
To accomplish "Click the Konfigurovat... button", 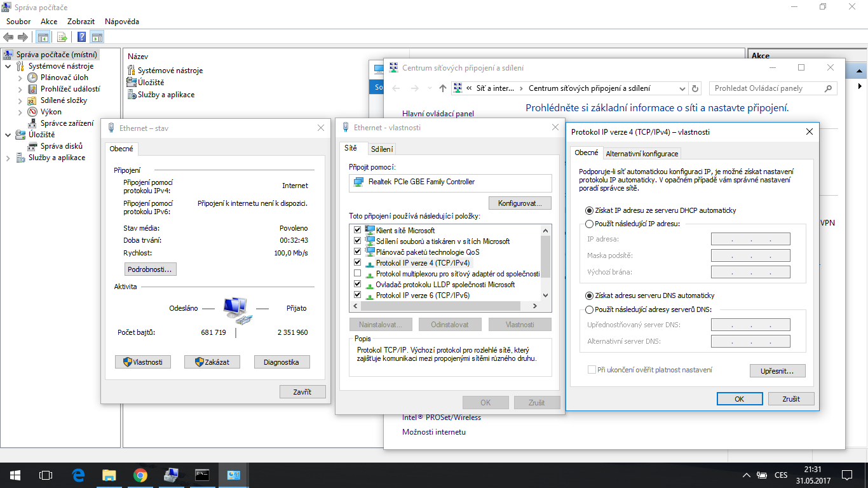I will point(520,203).
